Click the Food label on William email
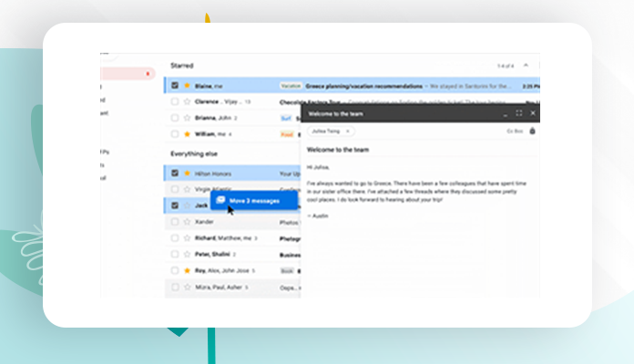Image resolution: width=634 pixels, height=364 pixels. point(287,134)
